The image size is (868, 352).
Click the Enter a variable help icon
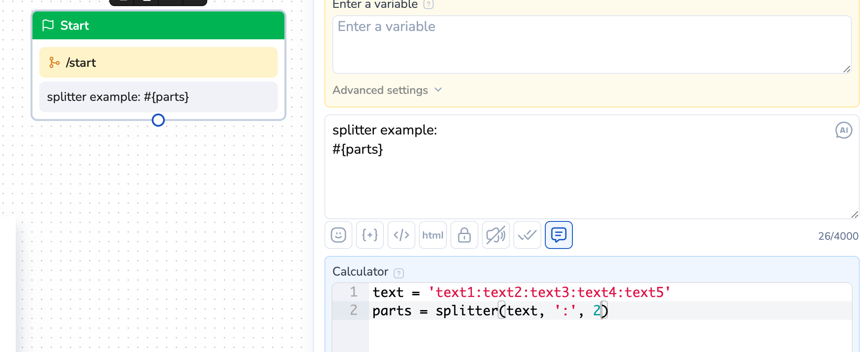pyautogui.click(x=429, y=4)
